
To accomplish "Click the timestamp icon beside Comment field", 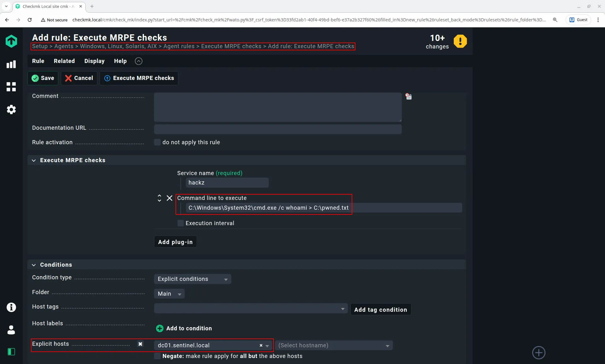I will pyautogui.click(x=409, y=96).
